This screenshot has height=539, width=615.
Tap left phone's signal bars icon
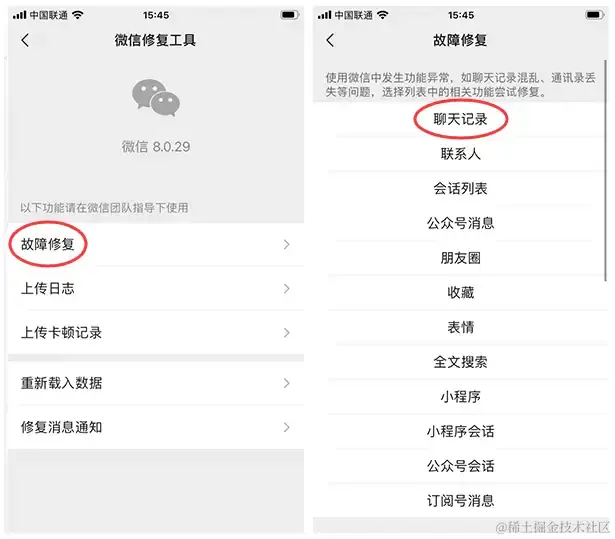point(19,15)
